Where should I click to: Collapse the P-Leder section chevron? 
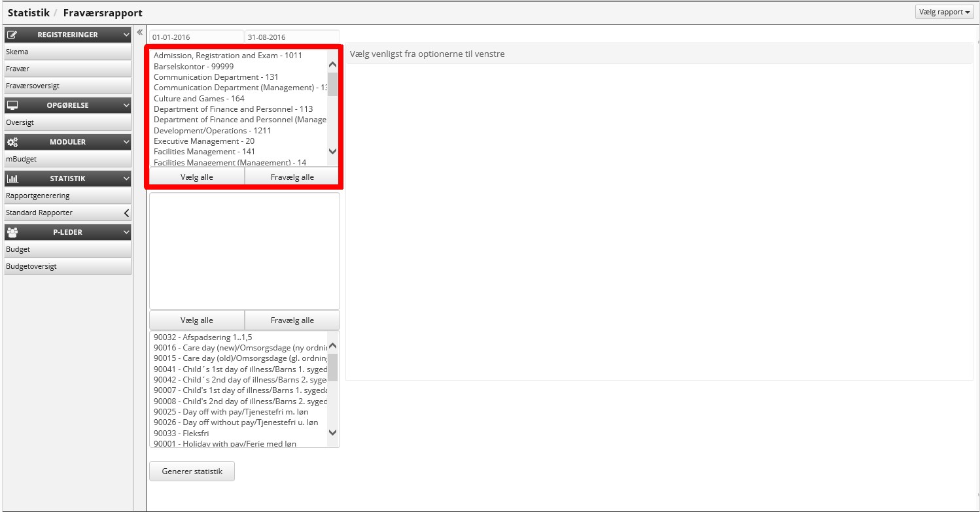coord(126,232)
